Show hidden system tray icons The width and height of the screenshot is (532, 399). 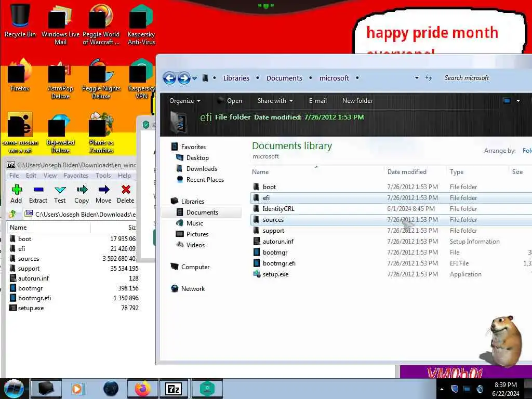(442, 389)
